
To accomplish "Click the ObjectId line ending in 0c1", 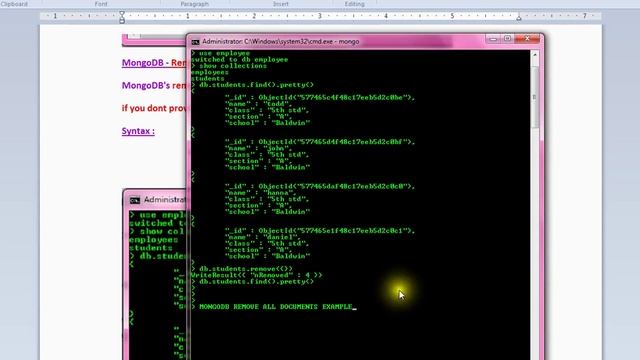I will point(320,231).
